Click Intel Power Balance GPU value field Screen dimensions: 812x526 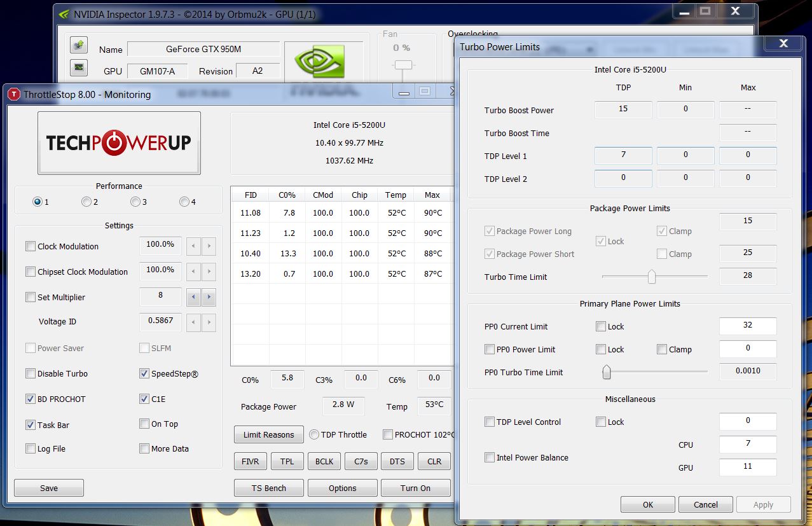pos(748,467)
